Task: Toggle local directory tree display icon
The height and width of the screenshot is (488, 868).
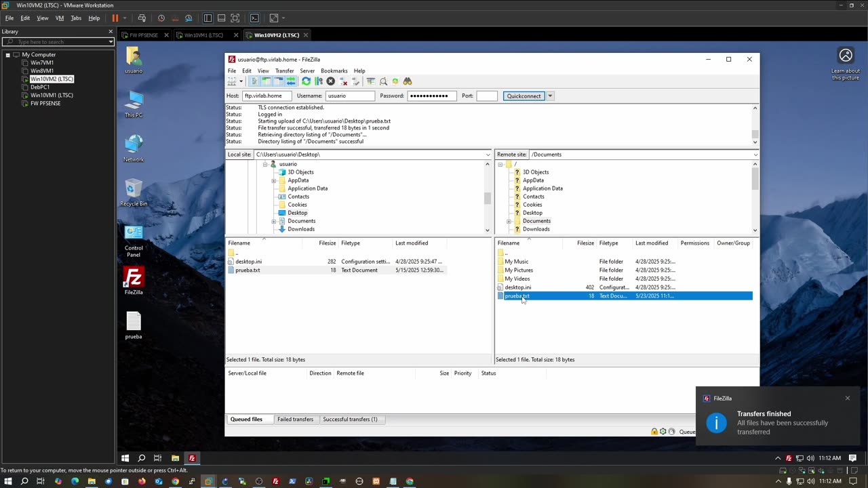Action: click(267, 81)
